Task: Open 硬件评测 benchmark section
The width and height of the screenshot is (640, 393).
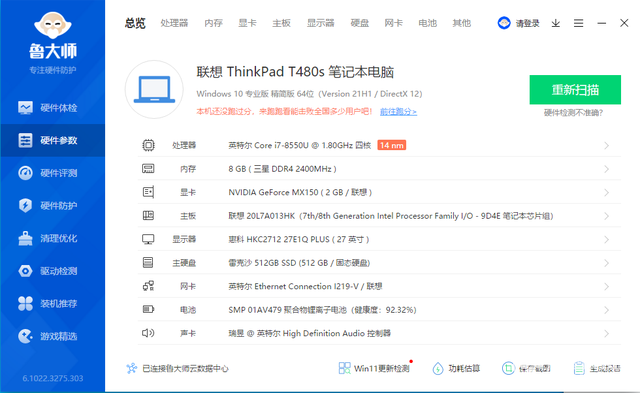Action: coord(53,173)
